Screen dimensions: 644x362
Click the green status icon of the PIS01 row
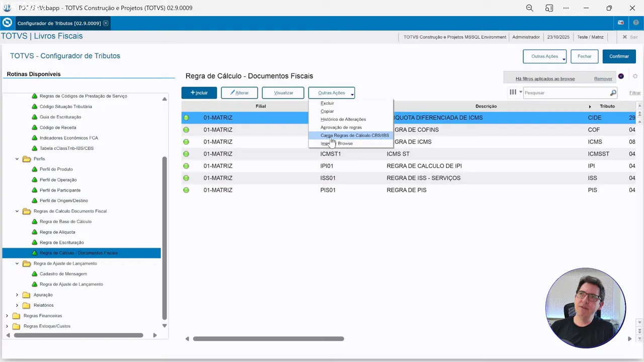186,190
